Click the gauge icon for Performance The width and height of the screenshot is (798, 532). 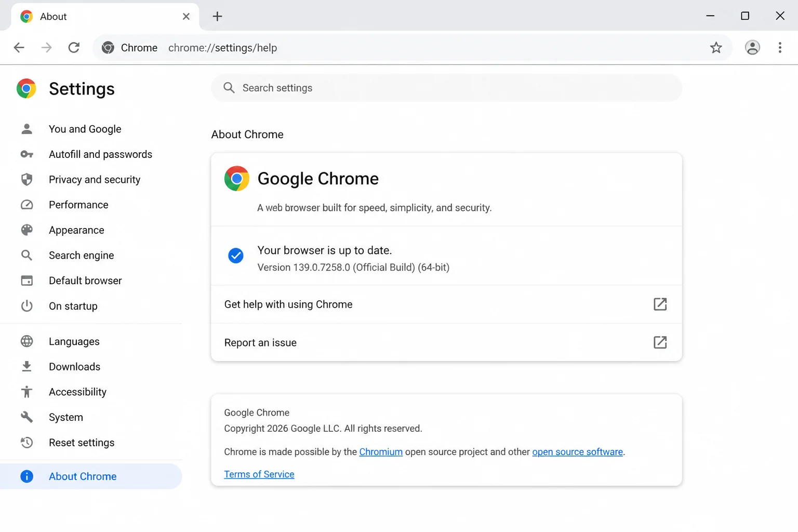[x=26, y=205]
